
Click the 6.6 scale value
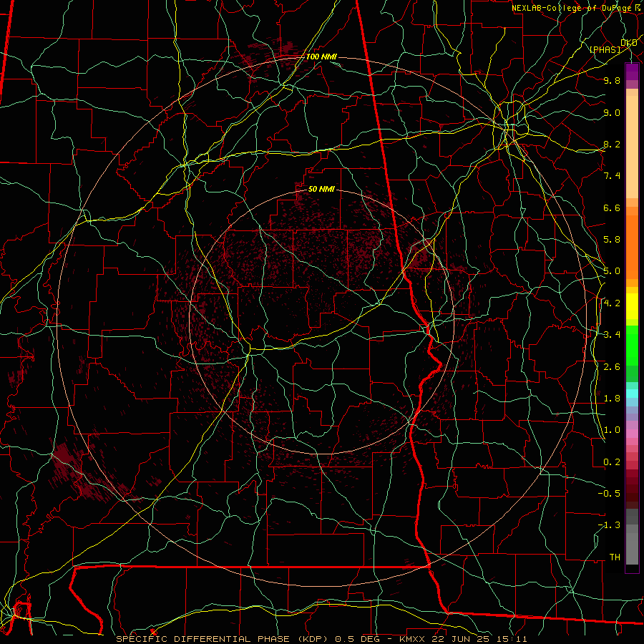coord(612,208)
